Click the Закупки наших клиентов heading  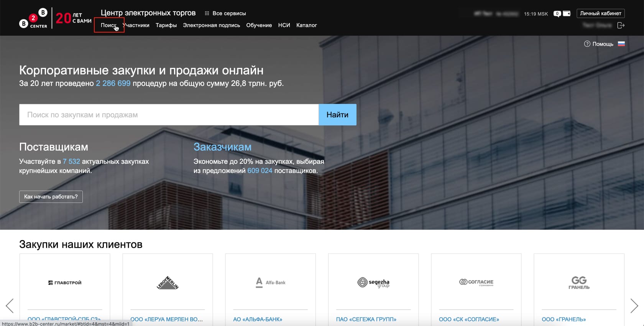tap(81, 244)
